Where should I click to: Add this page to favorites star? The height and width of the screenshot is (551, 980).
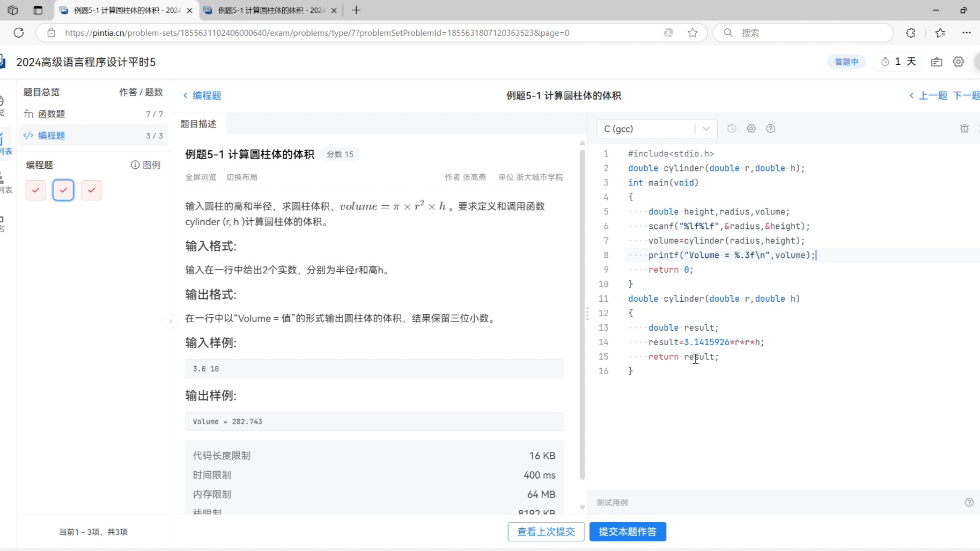(692, 33)
